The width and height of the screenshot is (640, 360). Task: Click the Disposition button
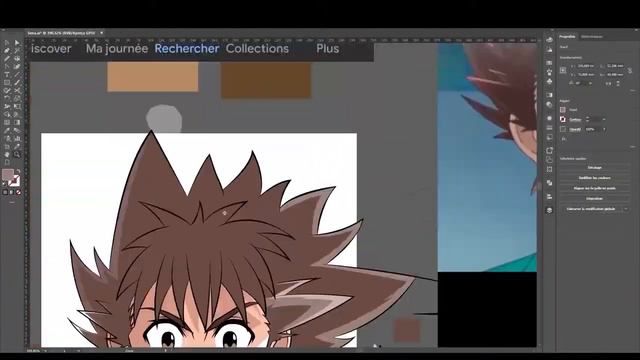pos(595,199)
